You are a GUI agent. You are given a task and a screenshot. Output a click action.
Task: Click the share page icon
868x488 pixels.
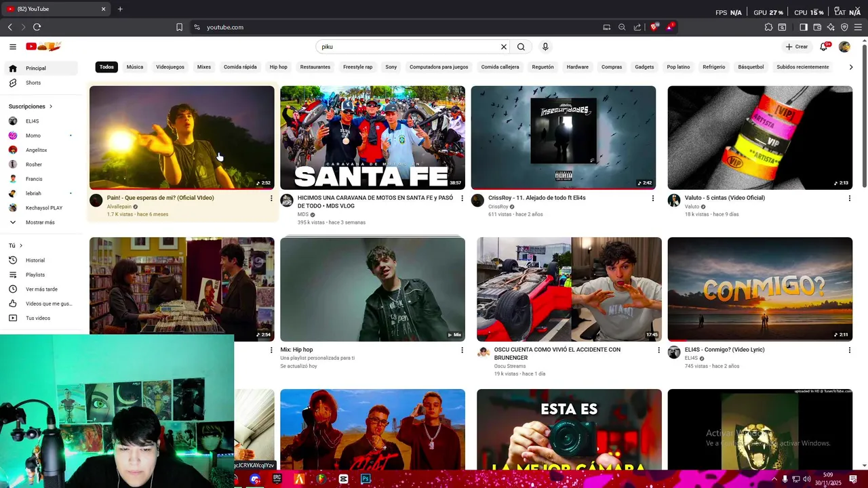(637, 27)
